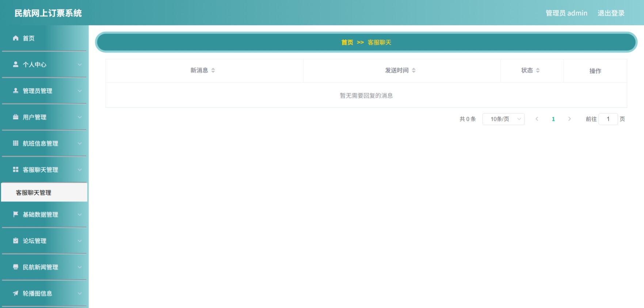Click the home icon beside 首页

point(16,38)
